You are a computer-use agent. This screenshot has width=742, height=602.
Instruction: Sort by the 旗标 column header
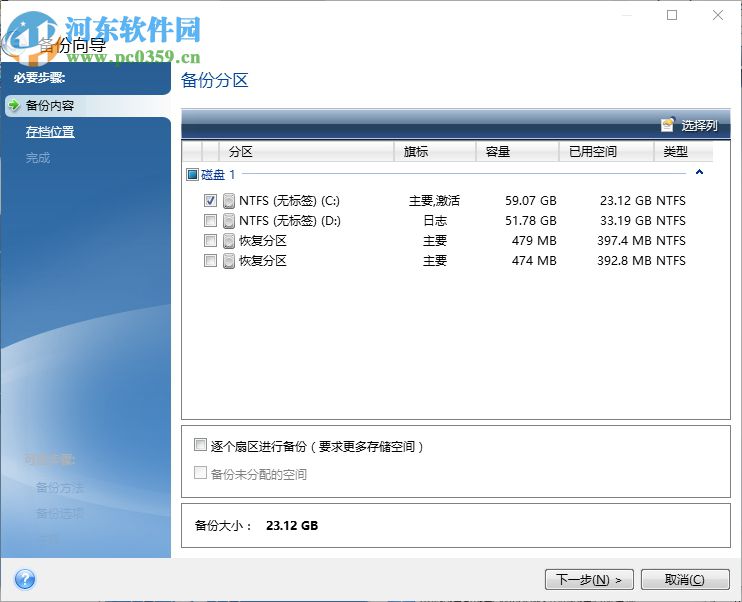click(434, 151)
